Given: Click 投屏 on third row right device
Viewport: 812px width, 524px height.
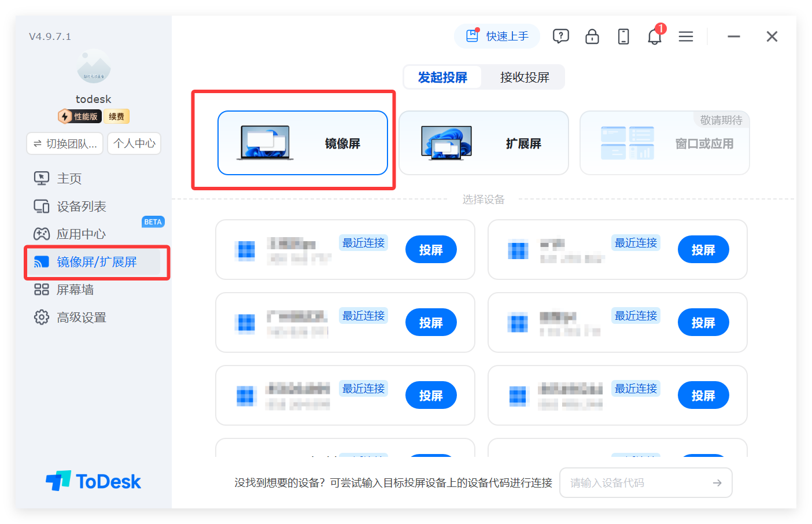Looking at the screenshot, I should 703,395.
